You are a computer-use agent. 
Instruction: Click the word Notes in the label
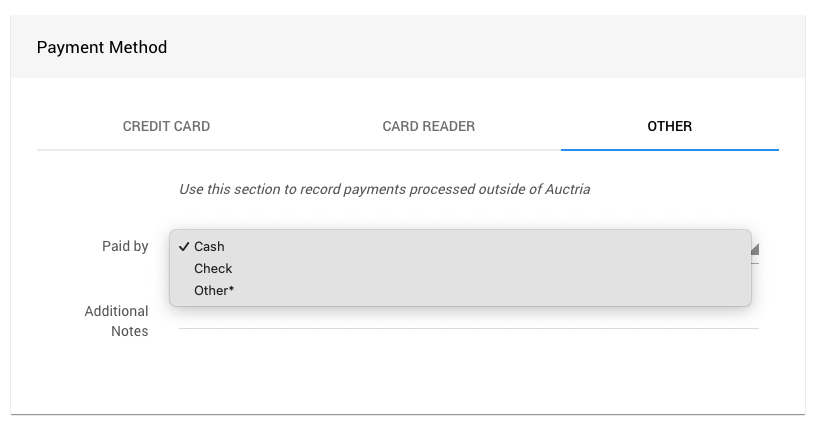click(x=130, y=331)
